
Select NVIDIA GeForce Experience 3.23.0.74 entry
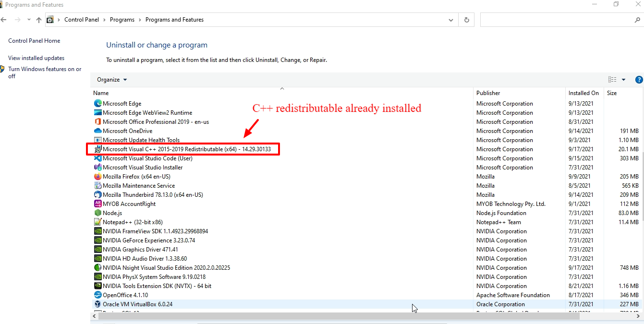[366, 240]
